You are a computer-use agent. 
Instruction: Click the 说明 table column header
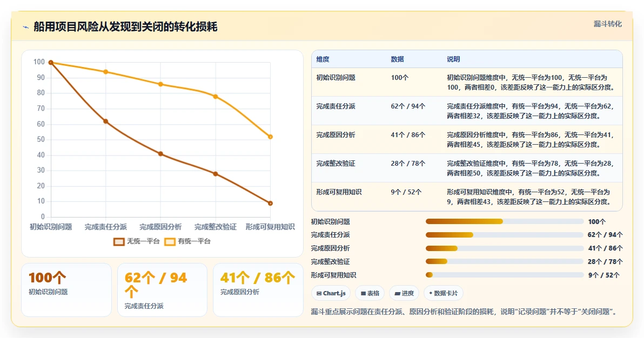pos(453,59)
